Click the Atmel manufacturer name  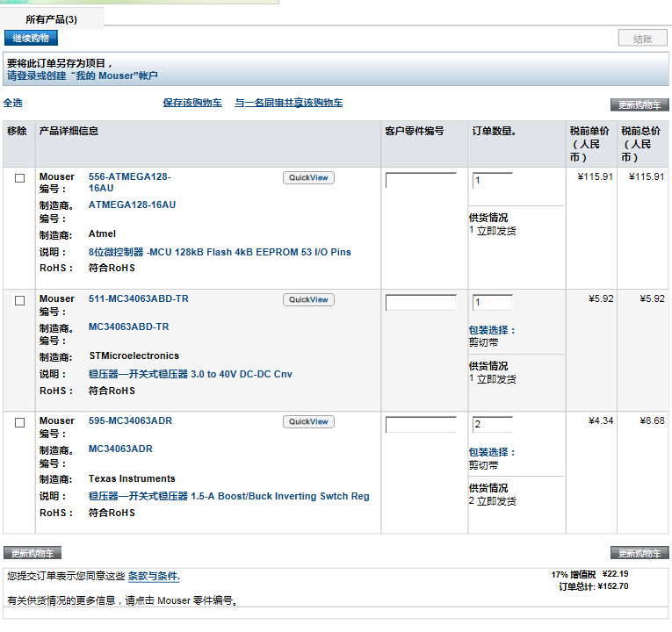[102, 233]
